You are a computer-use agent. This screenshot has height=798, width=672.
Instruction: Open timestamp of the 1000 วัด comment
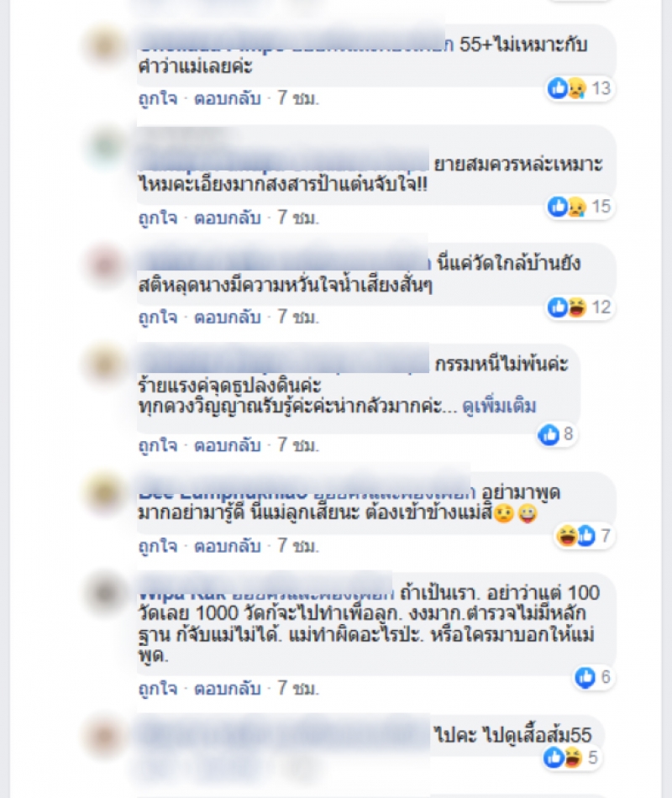pos(298,689)
